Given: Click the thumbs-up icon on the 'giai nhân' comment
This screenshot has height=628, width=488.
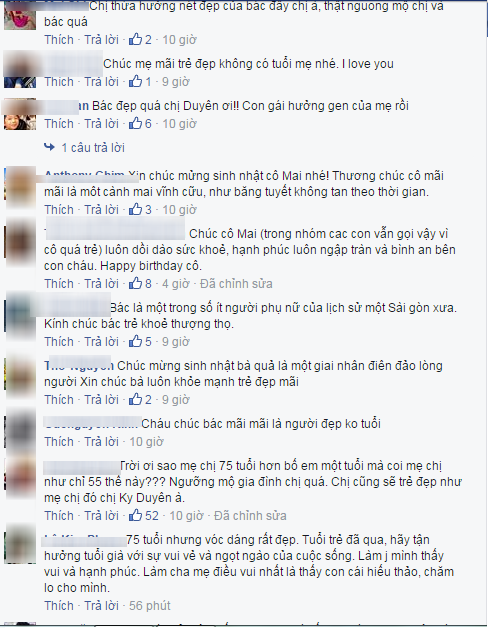Looking at the screenshot, I should coord(135,399).
